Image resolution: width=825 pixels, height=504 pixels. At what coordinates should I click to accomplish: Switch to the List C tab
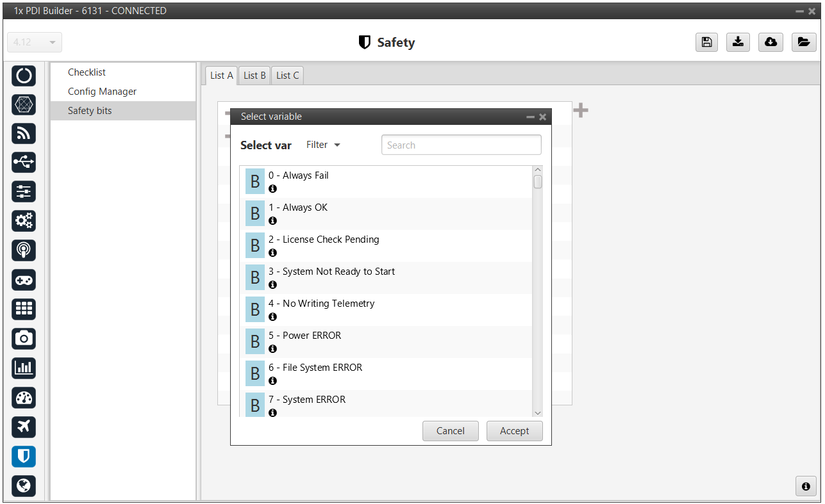click(287, 76)
